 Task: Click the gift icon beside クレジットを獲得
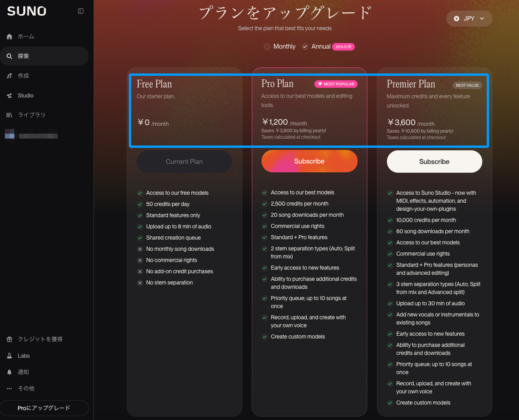click(x=9, y=339)
